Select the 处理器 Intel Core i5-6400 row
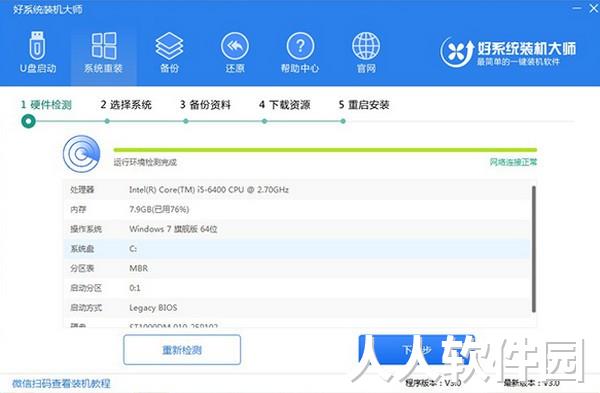The height and width of the screenshot is (393, 600). tap(297, 190)
